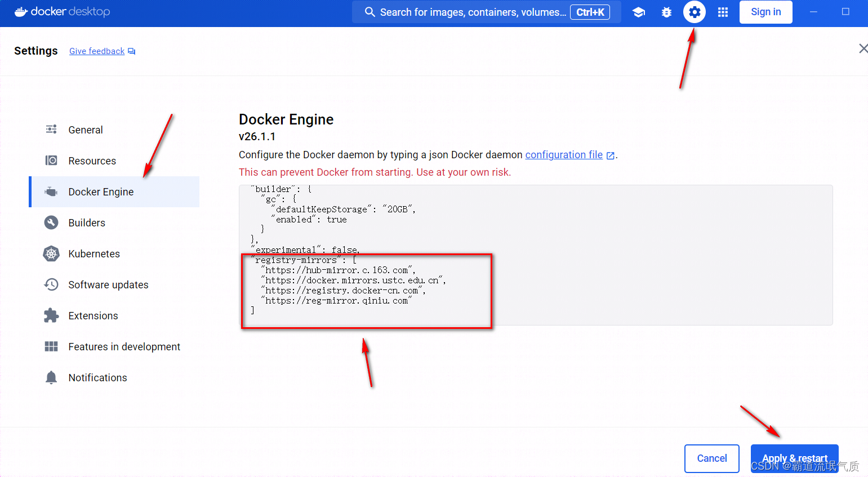Click the Apply & restart button
The height and width of the screenshot is (477, 868).
(794, 458)
